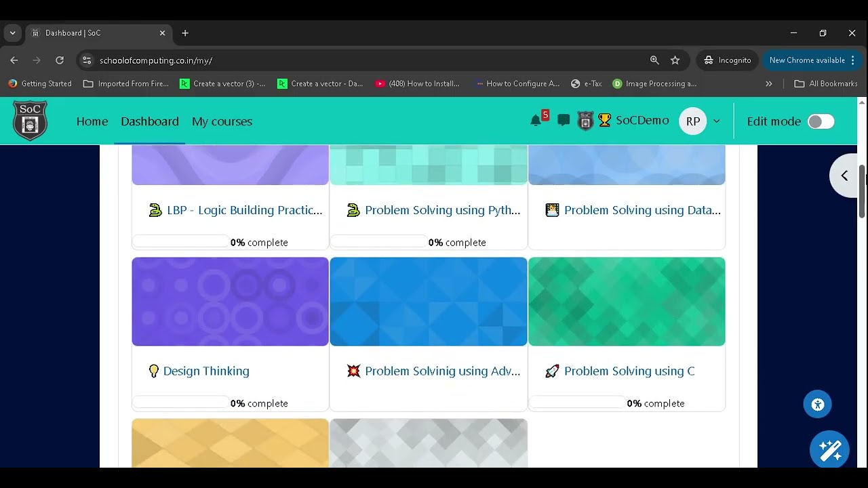Open Problem Solving using Pyth... course
The width and height of the screenshot is (868, 488).
click(x=443, y=210)
